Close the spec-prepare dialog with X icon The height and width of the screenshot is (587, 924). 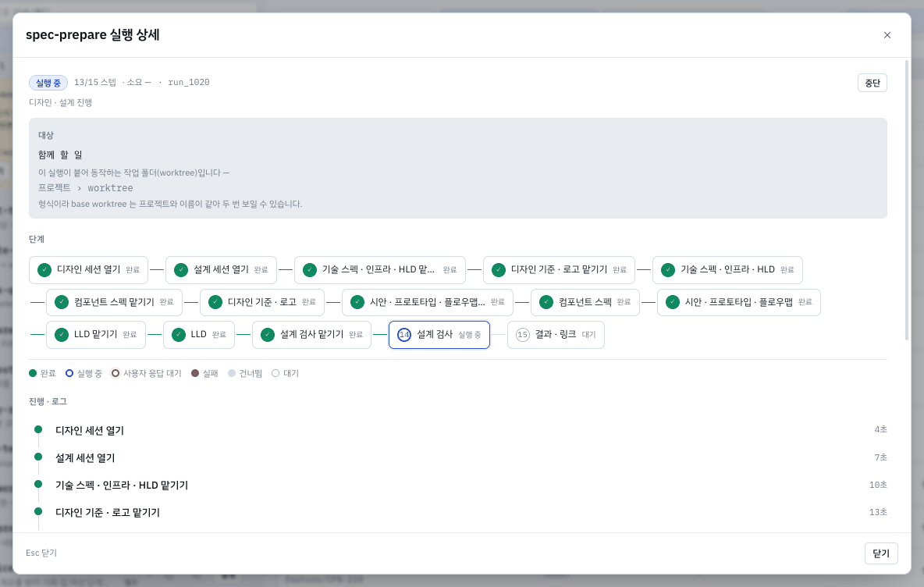pyautogui.click(x=887, y=35)
